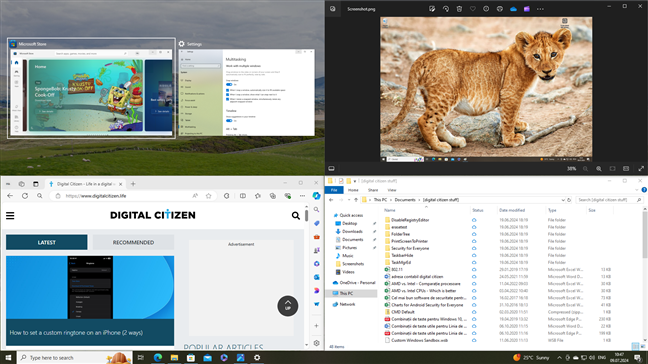Open Digital Citizen hamburger menu
This screenshot has height=364, width=648.
[10, 215]
